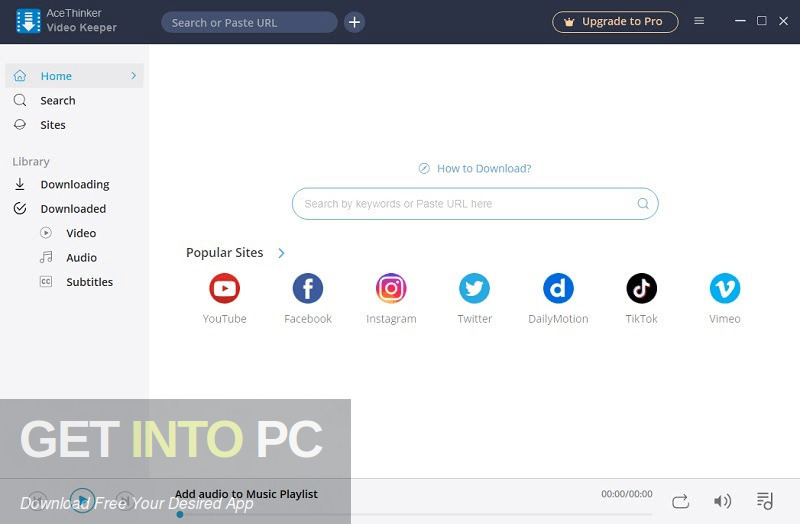The image size is (800, 524).
Task: Open the Twitter popular site icon
Action: pos(474,288)
